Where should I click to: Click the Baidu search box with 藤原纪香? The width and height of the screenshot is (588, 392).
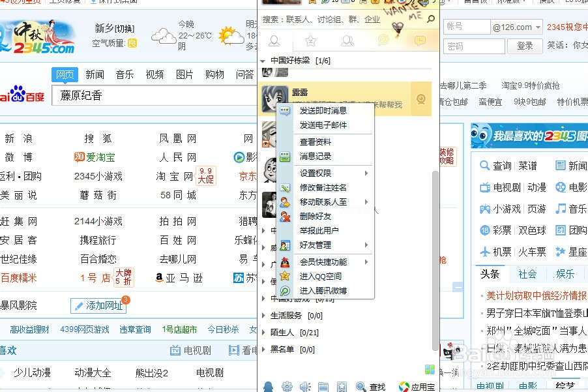pyautogui.click(x=154, y=95)
